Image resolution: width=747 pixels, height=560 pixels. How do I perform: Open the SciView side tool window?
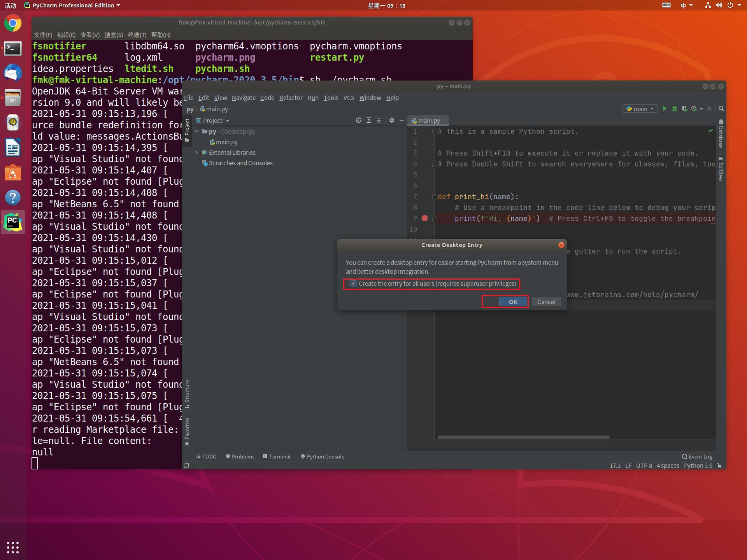721,168
